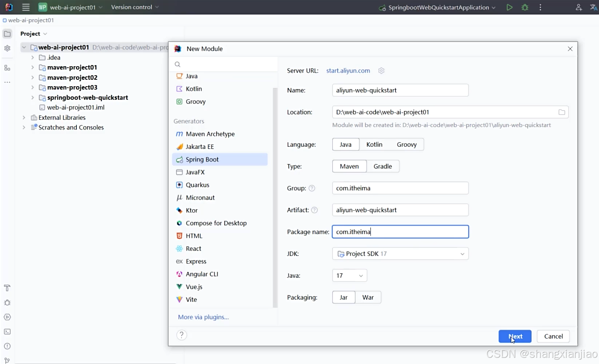
Task: Set Packaging to Jar
Action: (x=344, y=297)
